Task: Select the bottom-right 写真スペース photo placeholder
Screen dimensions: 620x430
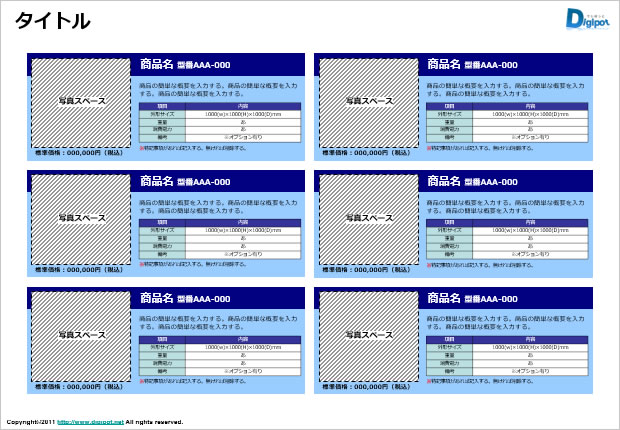Action: [368, 334]
